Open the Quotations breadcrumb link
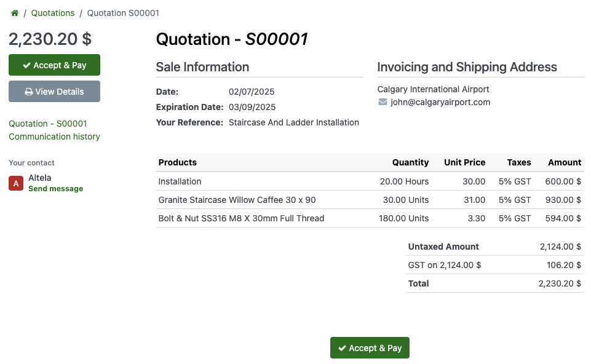591x364 pixels. 53,13
